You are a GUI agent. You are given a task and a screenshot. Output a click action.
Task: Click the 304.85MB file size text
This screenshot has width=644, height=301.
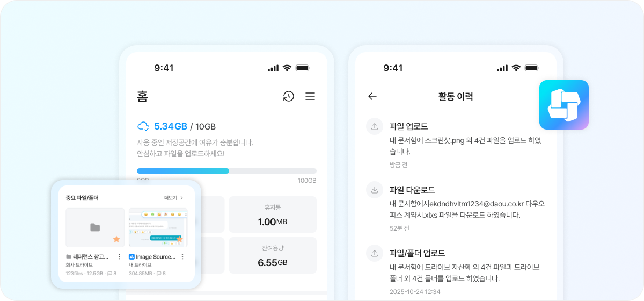click(x=141, y=273)
